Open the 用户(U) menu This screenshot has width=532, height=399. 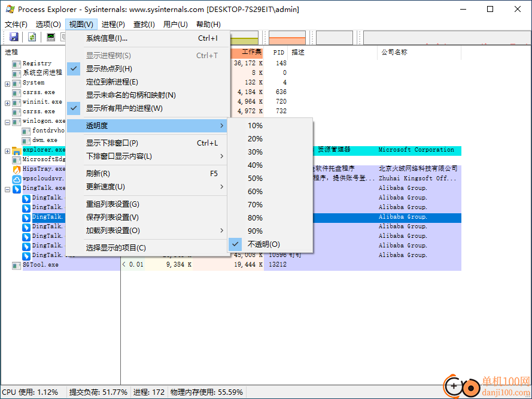[175, 25]
